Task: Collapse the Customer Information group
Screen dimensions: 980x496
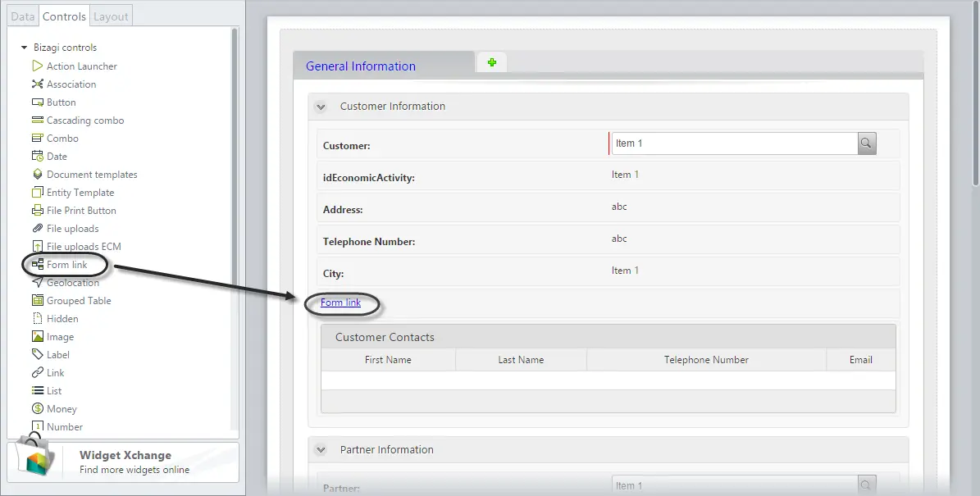Action: pyautogui.click(x=321, y=107)
